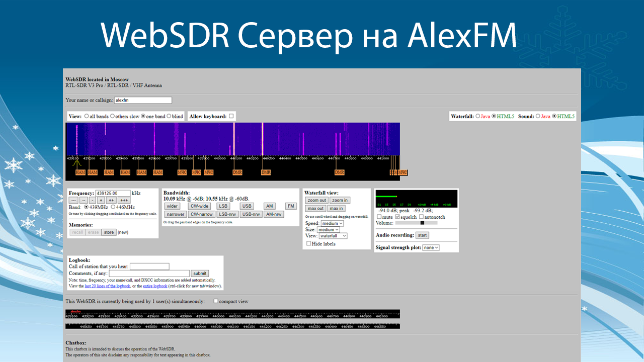Zoom out the waterfall view
Viewport: 644px width, 362px height.
pyautogui.click(x=316, y=200)
